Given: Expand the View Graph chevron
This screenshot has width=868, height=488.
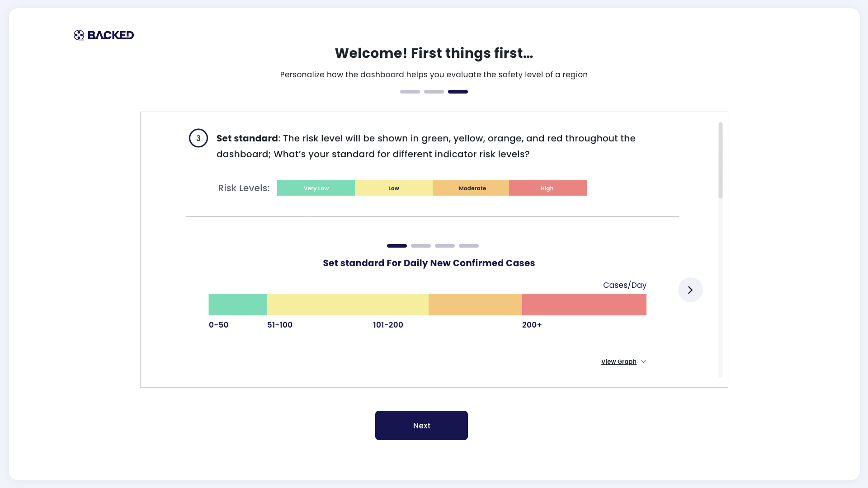Looking at the screenshot, I should click(x=644, y=361).
